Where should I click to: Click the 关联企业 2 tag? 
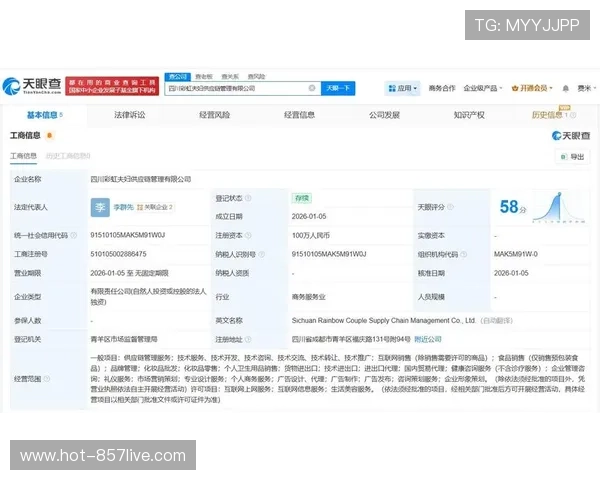(x=155, y=207)
